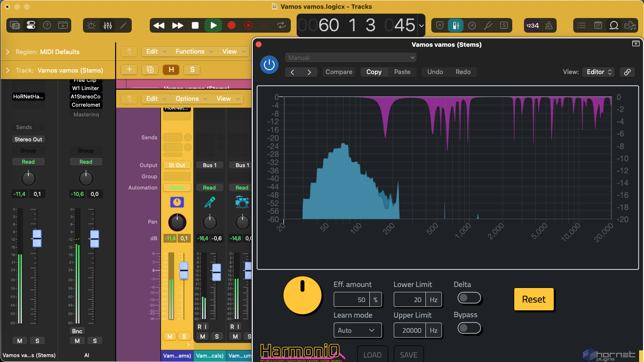The width and height of the screenshot is (644, 362).
Task: Toggle the metronome click
Action: pos(549,25)
